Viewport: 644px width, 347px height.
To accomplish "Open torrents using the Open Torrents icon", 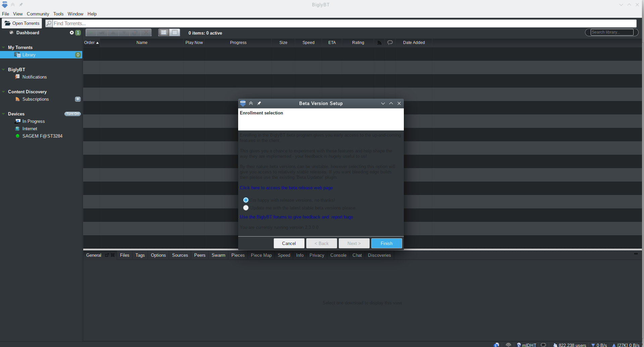I will click(x=8, y=23).
